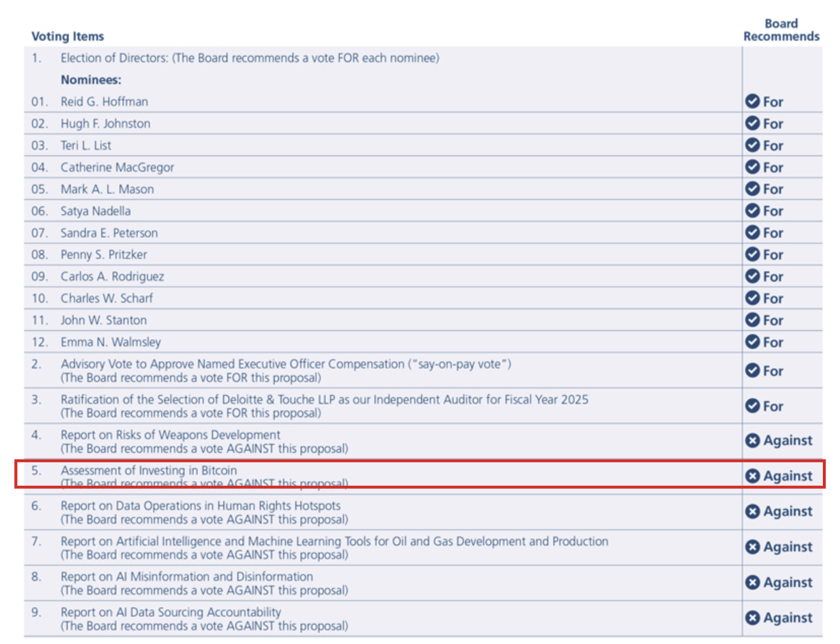Click the For checkmark icon beside Reid G. Hoffman
The image size is (840, 644).
(x=752, y=101)
